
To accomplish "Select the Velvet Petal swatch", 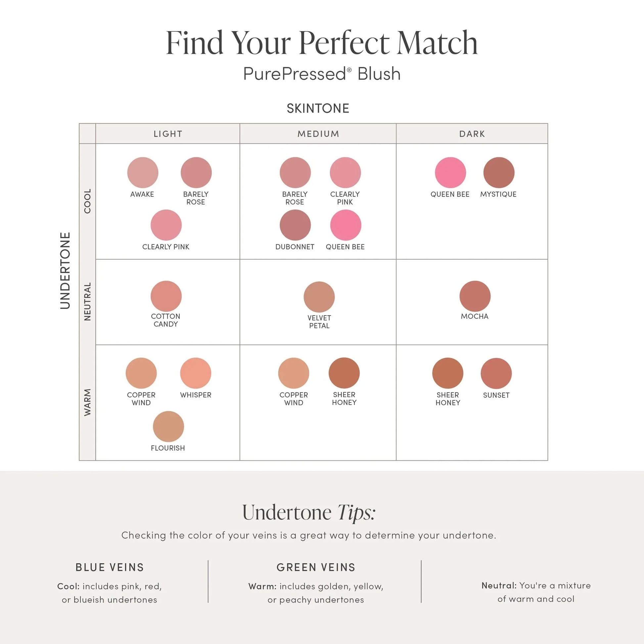I will click(x=319, y=297).
